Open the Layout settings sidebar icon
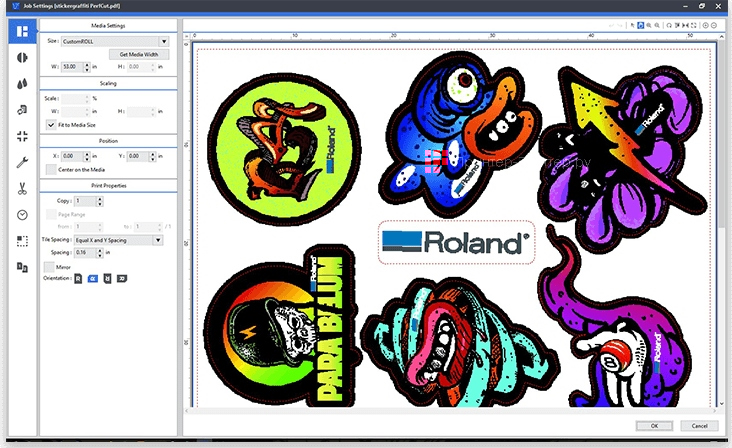 tap(20, 31)
